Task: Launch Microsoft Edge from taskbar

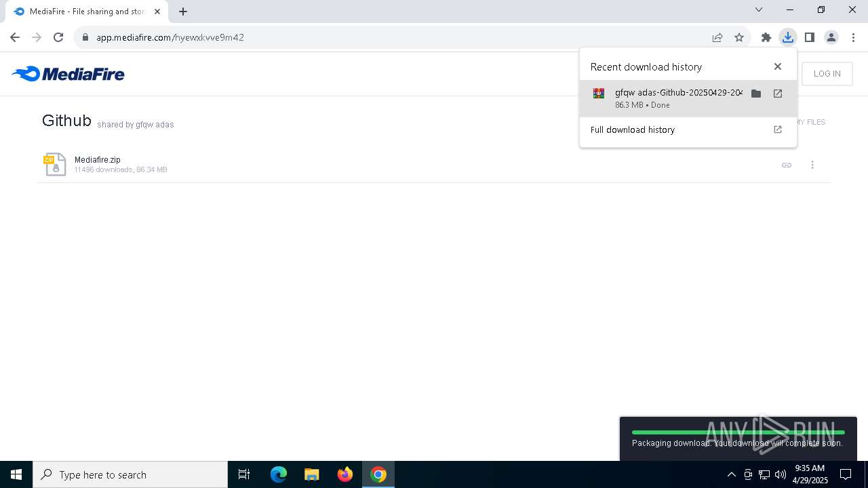Action: coord(279,474)
